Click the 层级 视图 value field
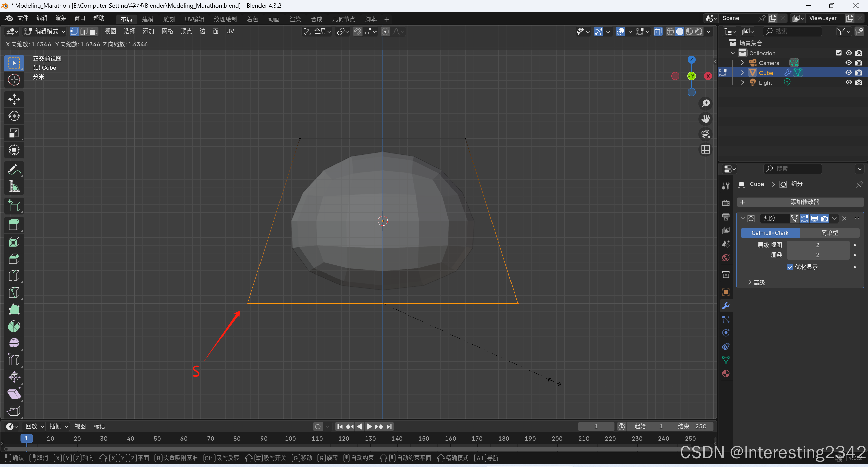The height and width of the screenshot is (467, 868). click(x=817, y=245)
